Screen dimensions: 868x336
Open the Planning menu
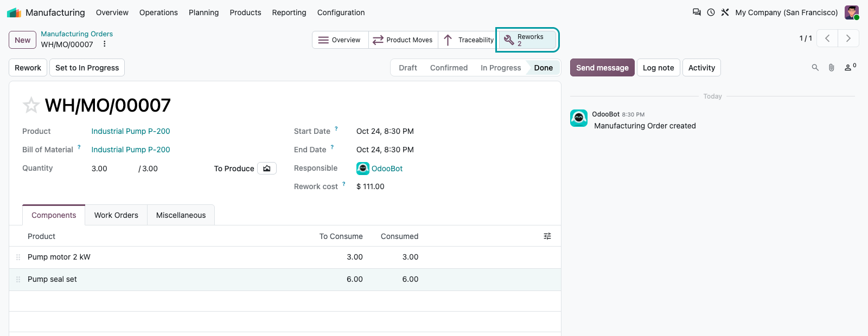[203, 12]
